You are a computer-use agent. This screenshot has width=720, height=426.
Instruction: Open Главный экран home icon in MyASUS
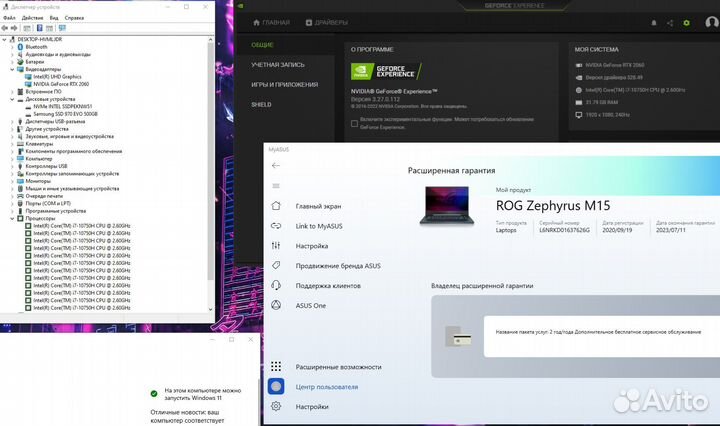276,206
